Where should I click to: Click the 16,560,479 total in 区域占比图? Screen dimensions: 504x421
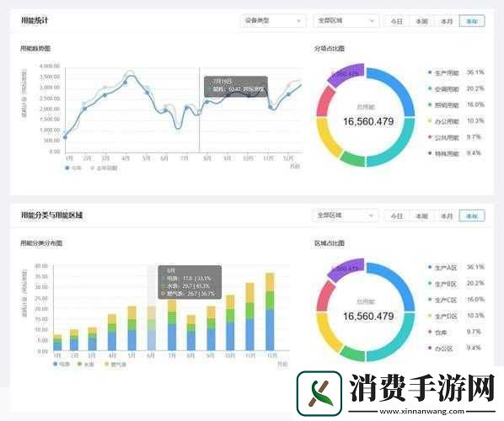368,316
